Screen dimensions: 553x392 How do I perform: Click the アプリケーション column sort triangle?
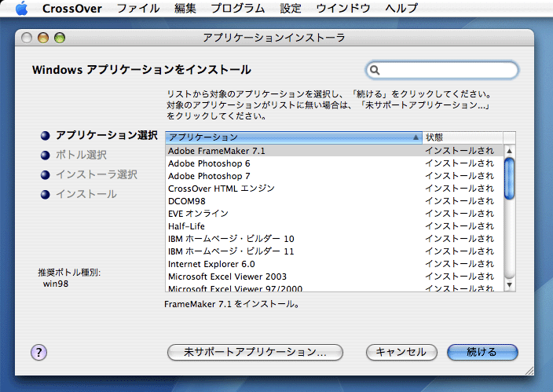click(x=416, y=137)
